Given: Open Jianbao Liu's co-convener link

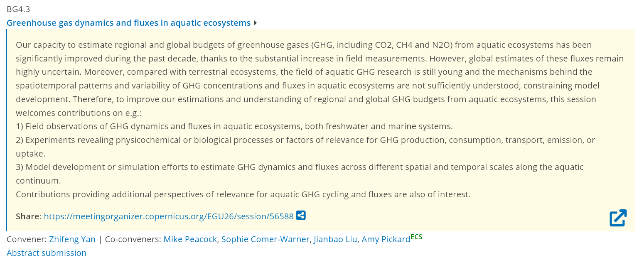Looking at the screenshot, I should 335,239.
